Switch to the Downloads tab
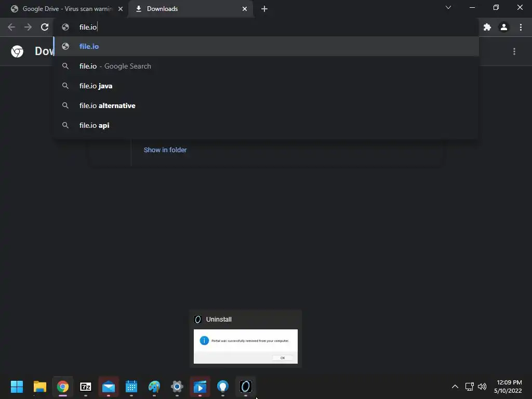This screenshot has height=399, width=532. coord(191,9)
